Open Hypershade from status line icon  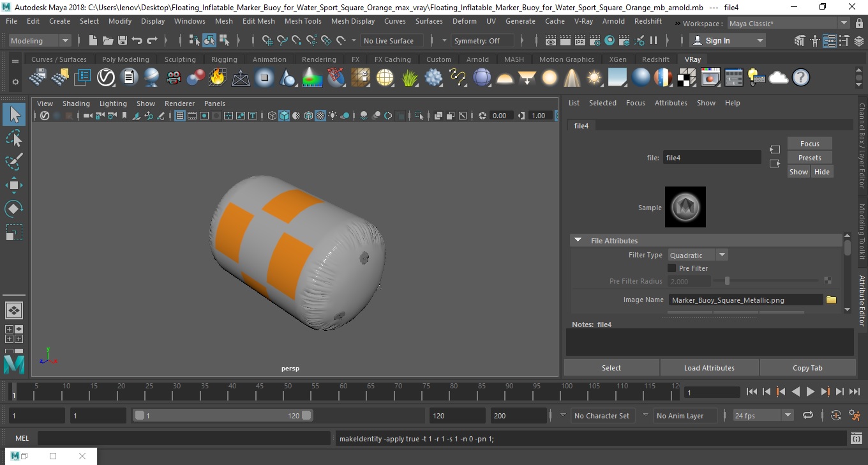tap(610, 40)
